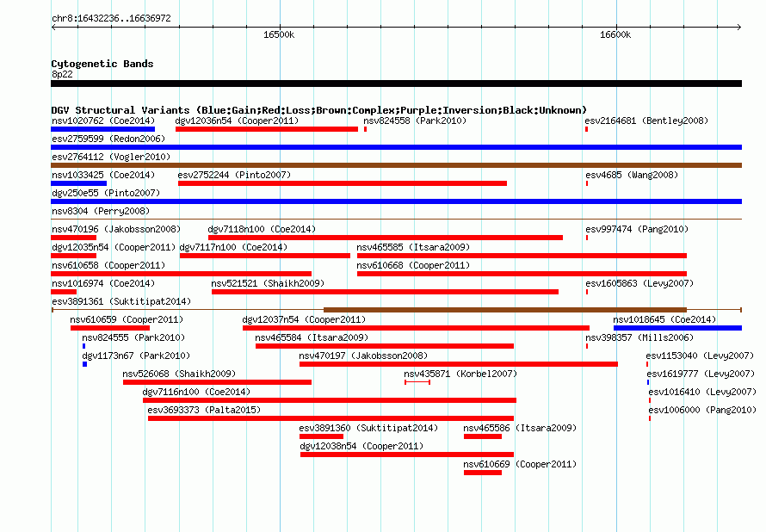This screenshot has width=766, height=532.
Task: Click the Cytogenetic Bands track title
Action: point(102,64)
